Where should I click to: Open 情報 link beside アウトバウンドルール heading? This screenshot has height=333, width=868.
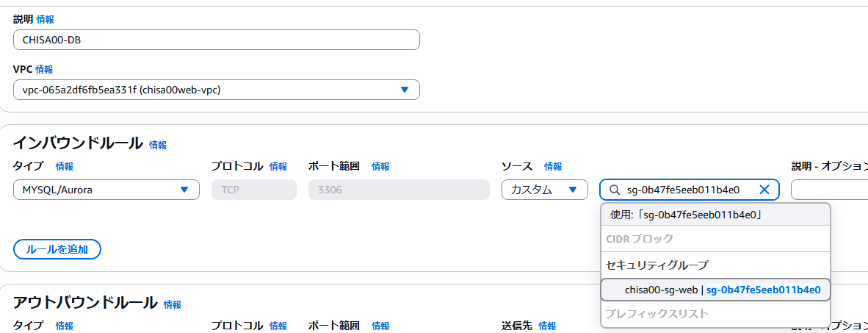(173, 304)
